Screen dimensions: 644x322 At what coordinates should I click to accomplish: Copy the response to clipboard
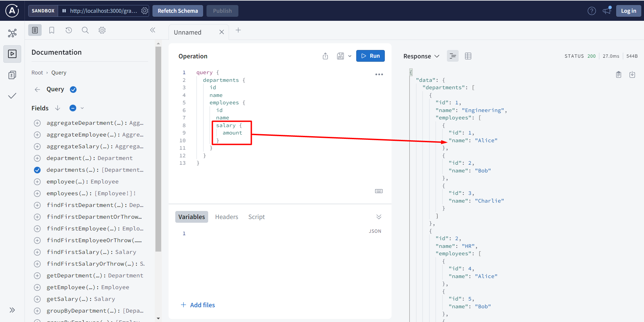click(618, 74)
